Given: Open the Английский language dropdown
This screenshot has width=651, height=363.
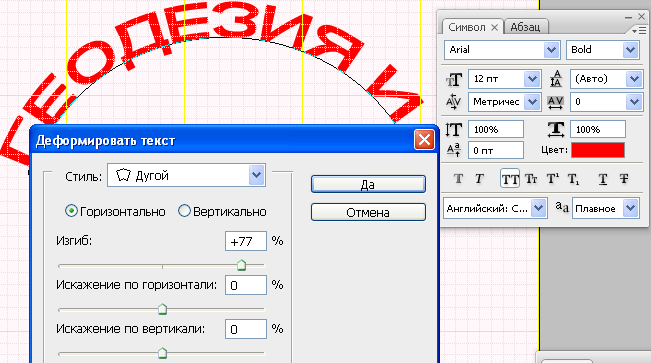Looking at the screenshot, I should point(538,208).
